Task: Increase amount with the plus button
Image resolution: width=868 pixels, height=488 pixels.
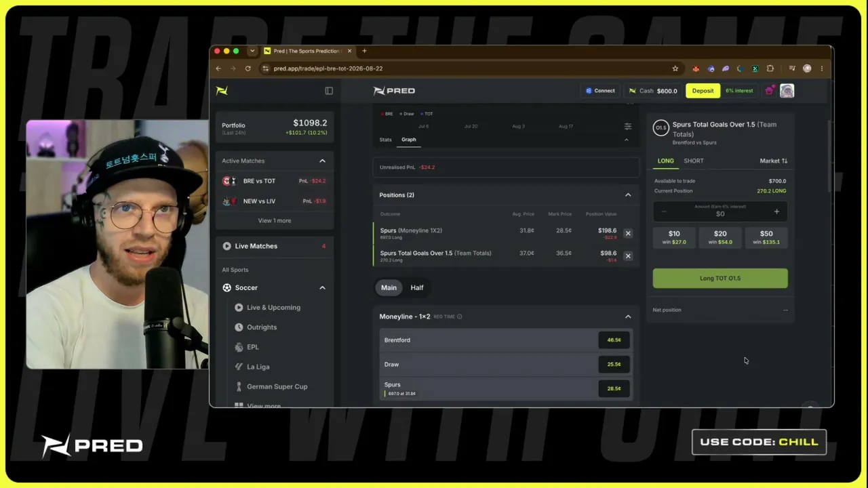Action: click(x=776, y=212)
